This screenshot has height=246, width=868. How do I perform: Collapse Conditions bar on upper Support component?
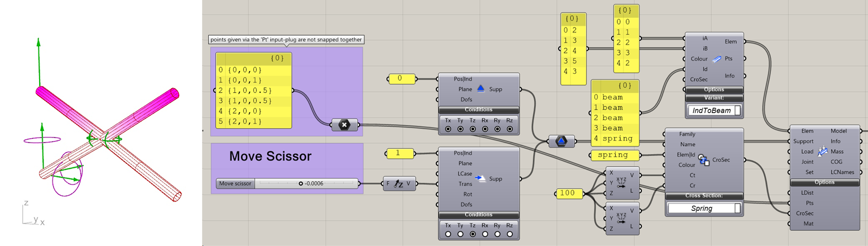[x=479, y=110]
